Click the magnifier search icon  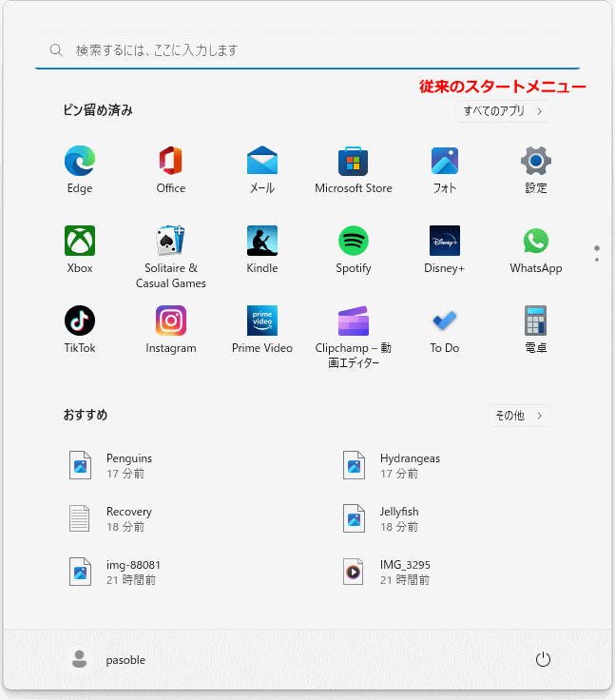[x=56, y=50]
